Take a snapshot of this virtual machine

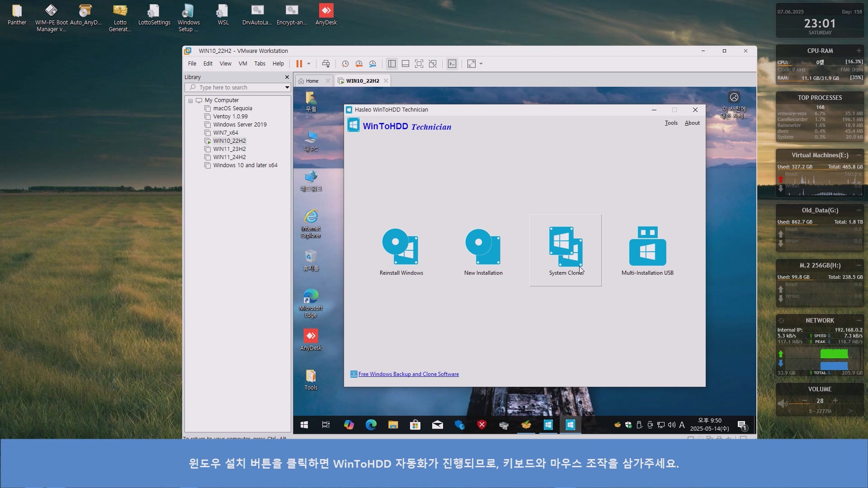(x=345, y=64)
